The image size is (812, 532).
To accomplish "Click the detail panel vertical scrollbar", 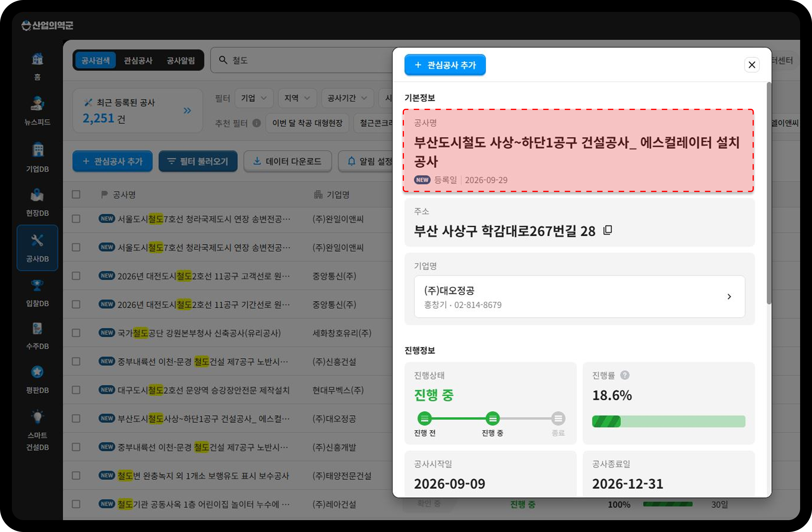I will click(769, 193).
